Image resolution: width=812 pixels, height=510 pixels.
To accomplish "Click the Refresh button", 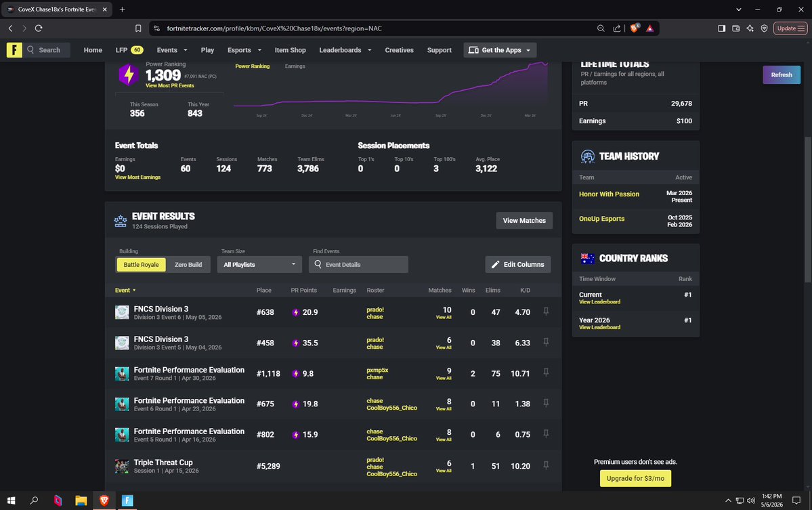I will (x=781, y=75).
